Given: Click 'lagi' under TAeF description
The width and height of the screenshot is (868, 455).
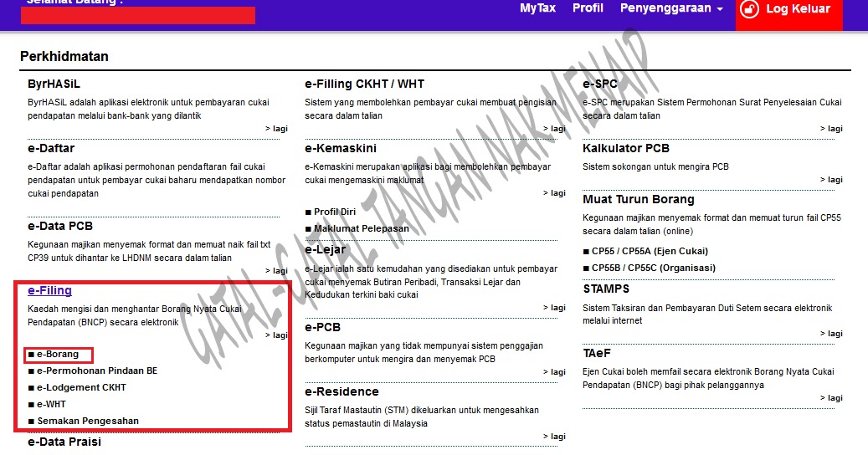Looking at the screenshot, I should (x=831, y=397).
